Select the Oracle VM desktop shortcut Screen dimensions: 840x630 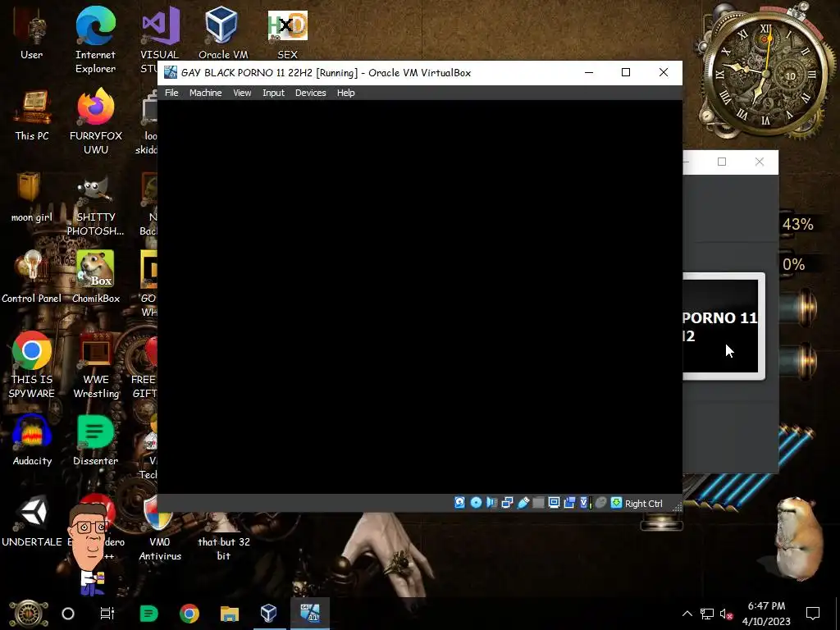pos(223,33)
